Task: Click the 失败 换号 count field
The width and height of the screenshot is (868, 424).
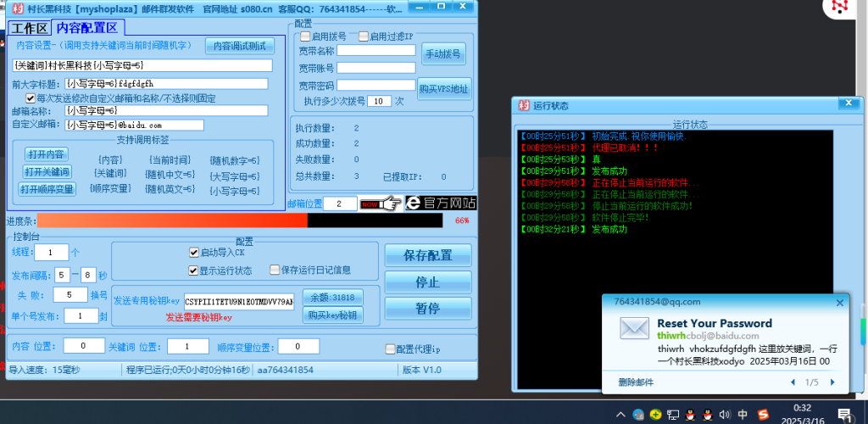Action: pyautogui.click(x=70, y=294)
